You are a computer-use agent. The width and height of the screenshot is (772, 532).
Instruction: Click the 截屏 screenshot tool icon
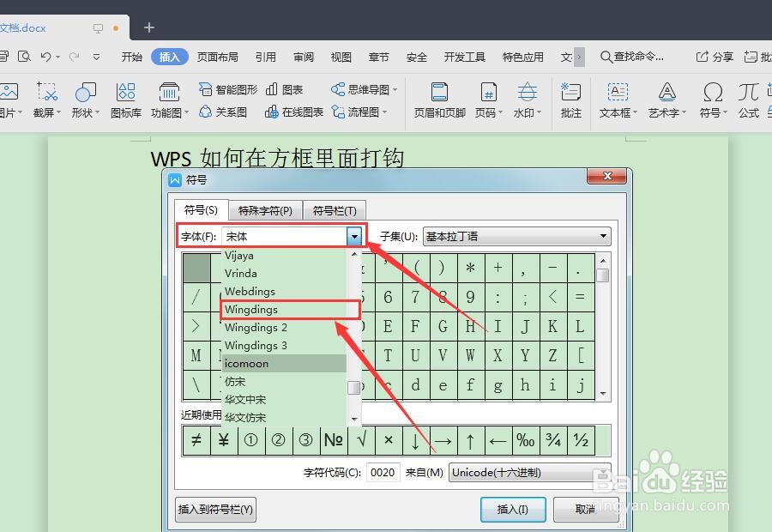pyautogui.click(x=47, y=92)
